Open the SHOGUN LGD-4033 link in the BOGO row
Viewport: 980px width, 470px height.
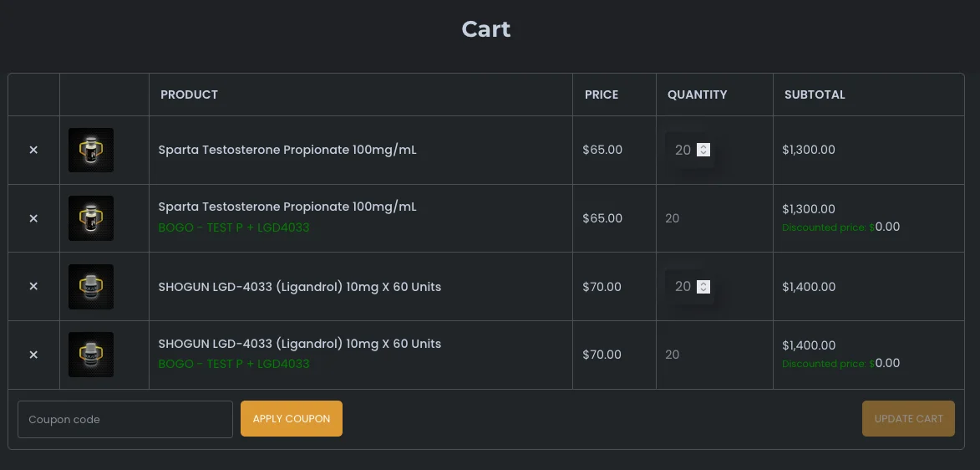[x=300, y=344]
